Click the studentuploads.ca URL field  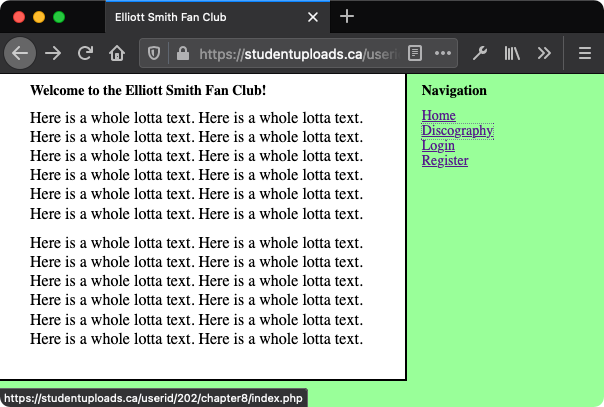pyautogui.click(x=299, y=54)
